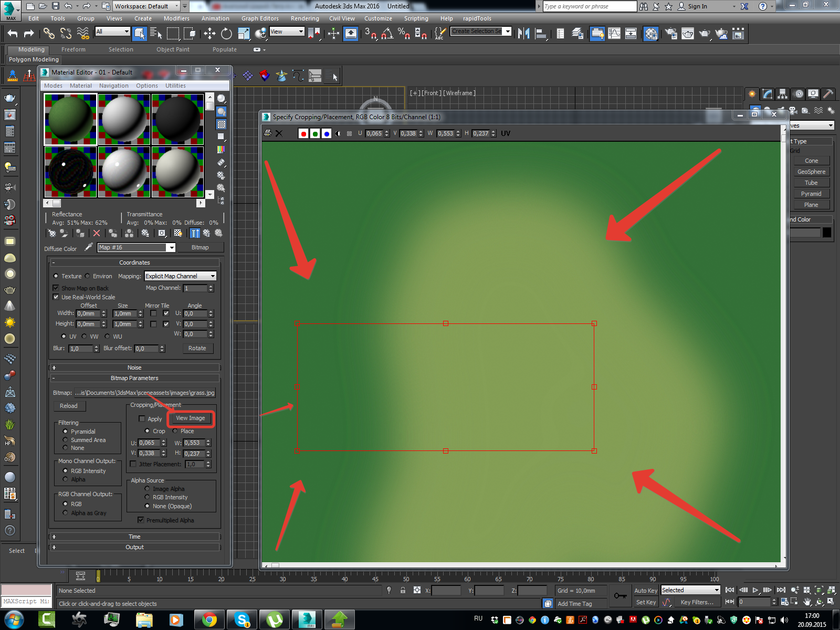Open Material Editor Navigation menu

pos(114,86)
